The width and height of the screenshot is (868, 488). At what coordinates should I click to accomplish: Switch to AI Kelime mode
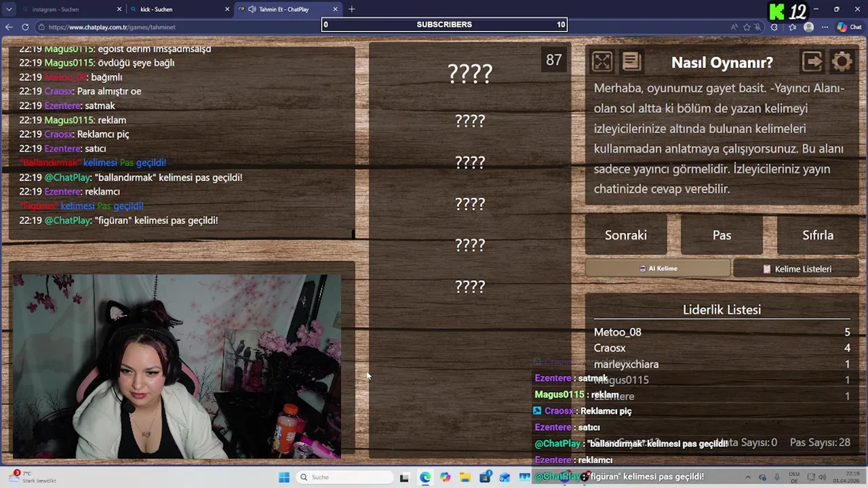[658, 268]
